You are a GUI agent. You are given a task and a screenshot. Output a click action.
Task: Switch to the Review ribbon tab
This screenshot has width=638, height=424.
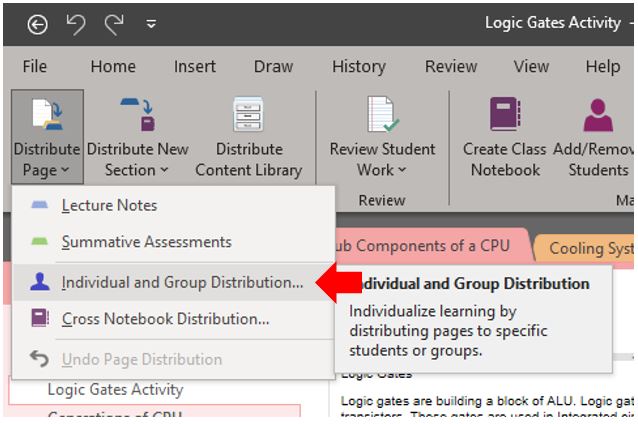tap(451, 66)
